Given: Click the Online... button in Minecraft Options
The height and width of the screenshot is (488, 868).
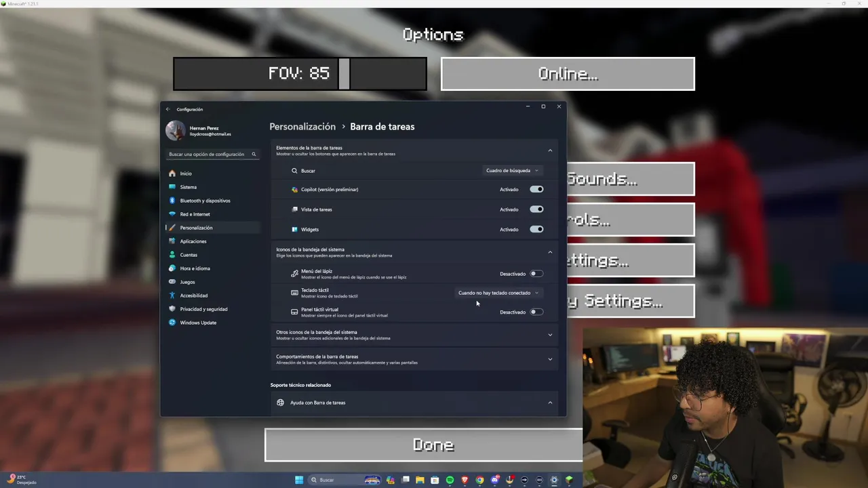Looking at the screenshot, I should click(568, 74).
